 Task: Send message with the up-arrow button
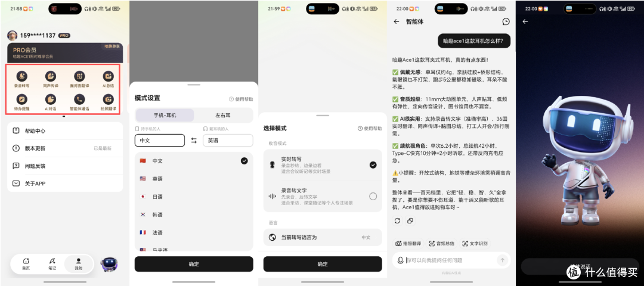[x=502, y=260]
